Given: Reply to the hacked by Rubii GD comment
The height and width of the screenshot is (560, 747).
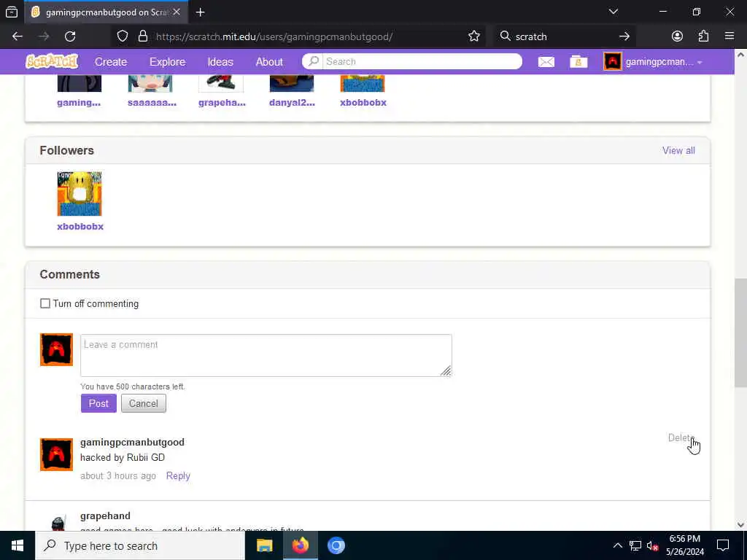Looking at the screenshot, I should 178,475.
